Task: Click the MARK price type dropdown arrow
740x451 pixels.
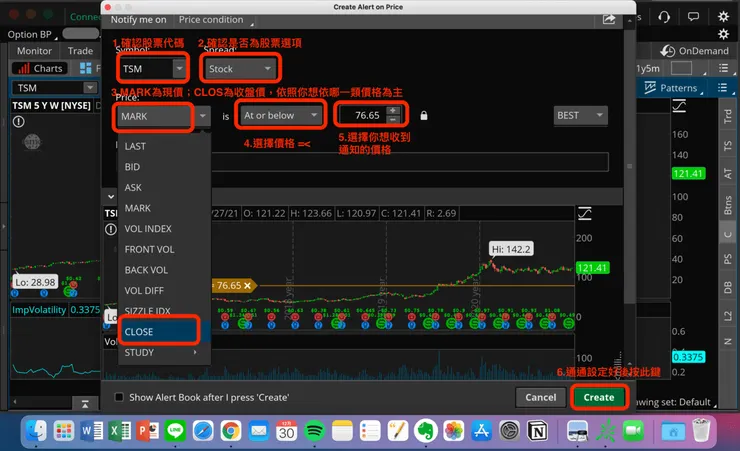Action: tap(203, 116)
